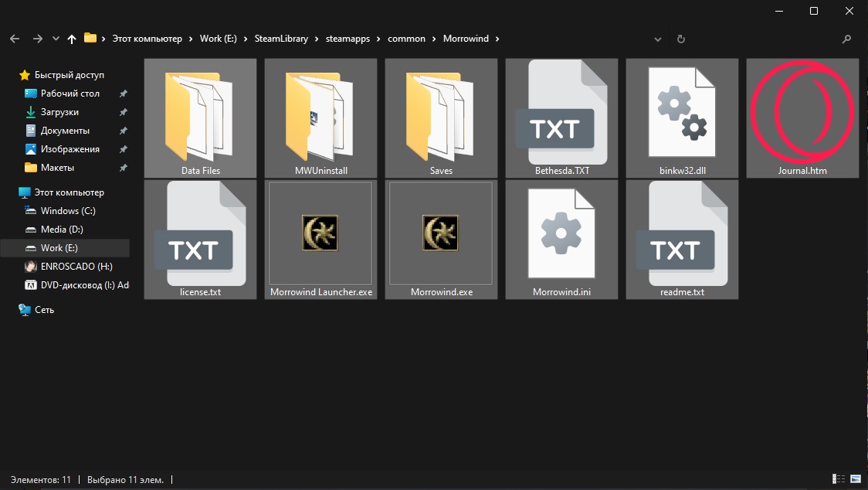Go back to the previous folder

[15, 39]
